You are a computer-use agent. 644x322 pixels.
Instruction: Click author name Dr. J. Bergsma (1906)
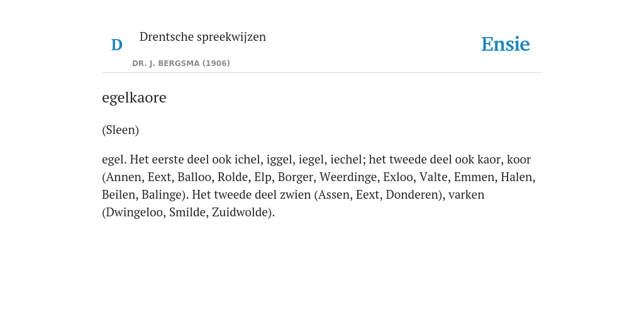click(x=181, y=64)
